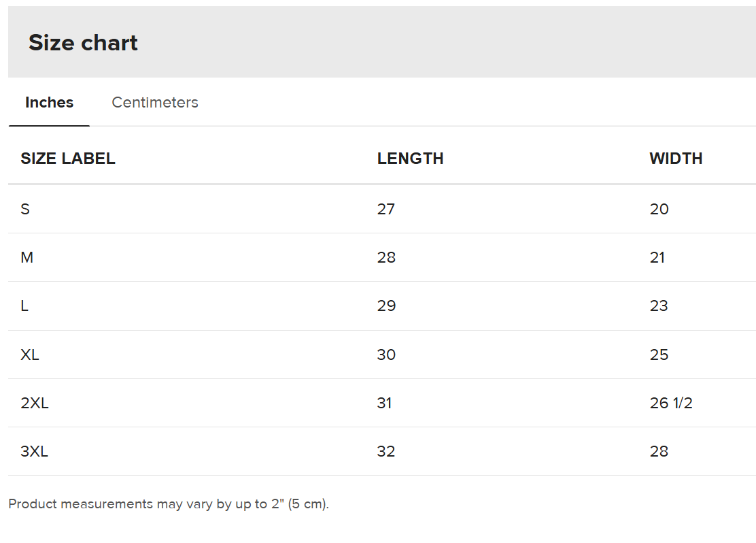Click the length value 29 for L
Image resolution: width=756 pixels, height=543 pixels.
[386, 306]
